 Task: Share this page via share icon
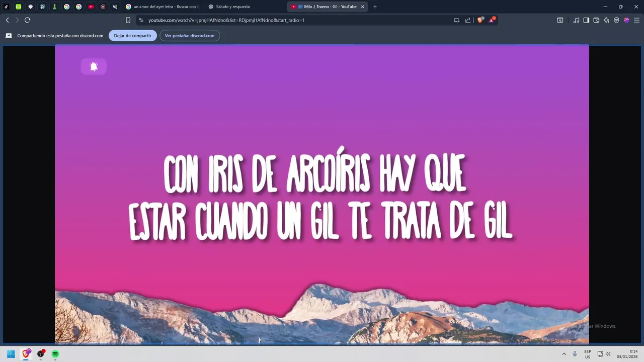468,20
